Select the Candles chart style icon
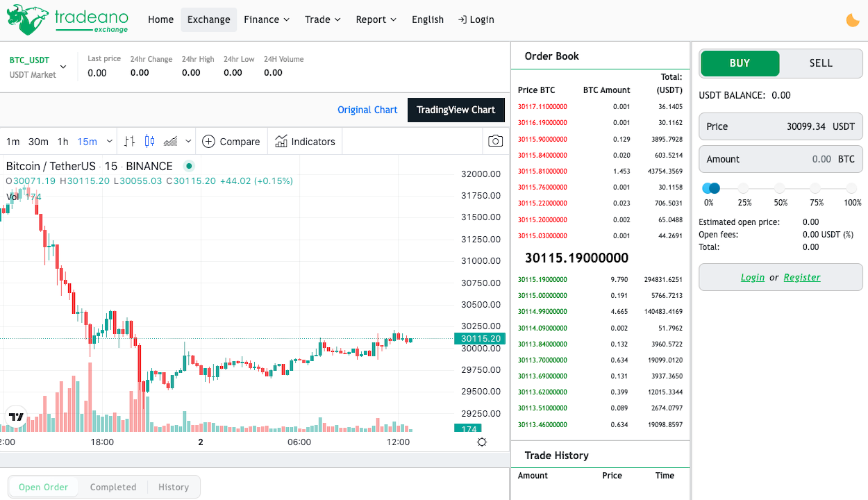The width and height of the screenshot is (868, 500). [x=149, y=142]
